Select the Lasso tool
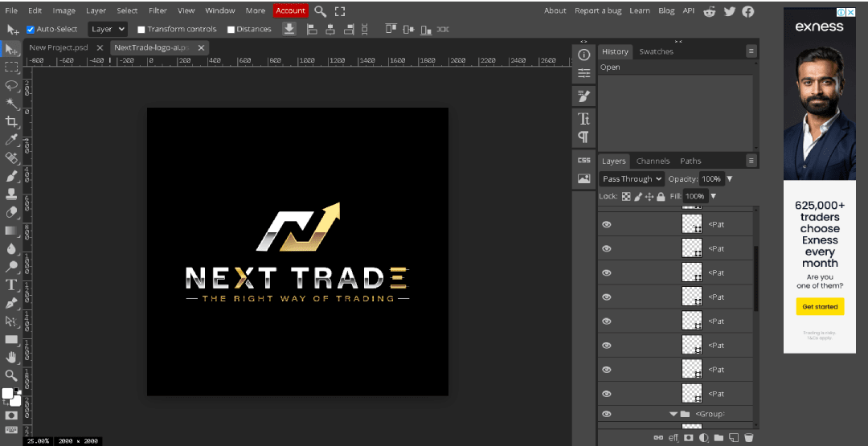868x446 pixels. [x=11, y=85]
